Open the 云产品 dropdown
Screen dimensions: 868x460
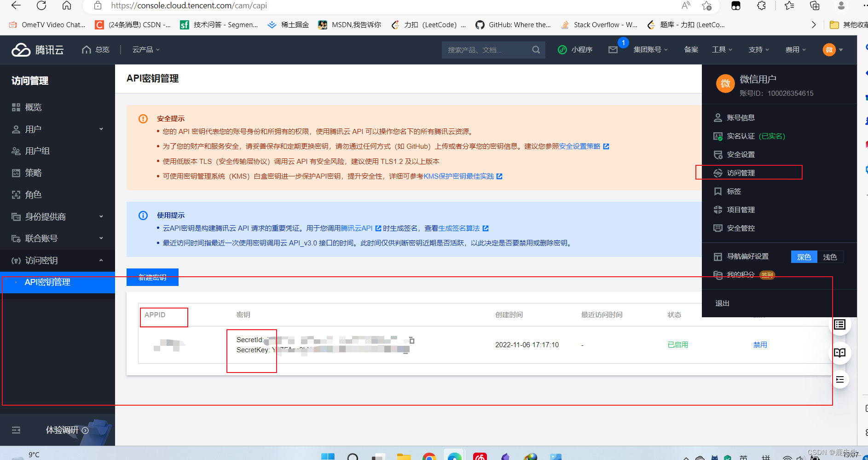[x=146, y=50]
